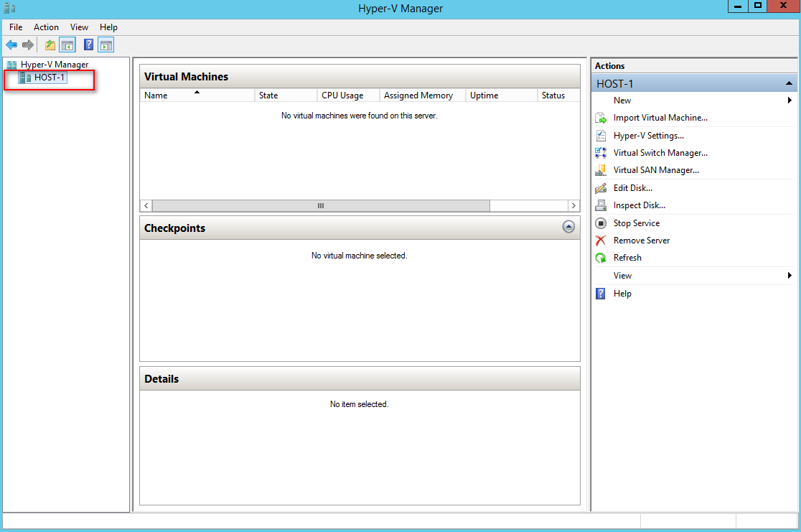Select HOST-1 in the console tree

[x=49, y=78]
